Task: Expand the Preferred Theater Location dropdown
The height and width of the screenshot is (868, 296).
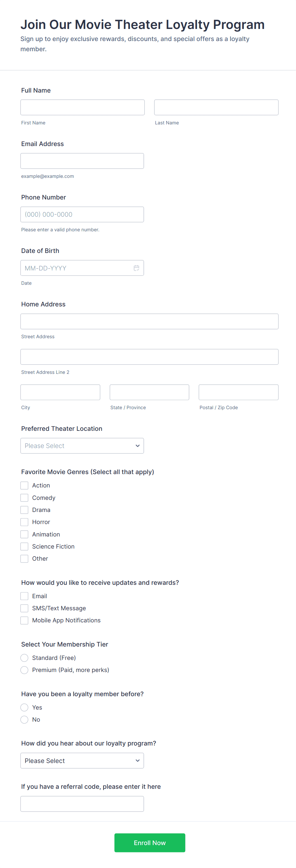Action: click(82, 446)
